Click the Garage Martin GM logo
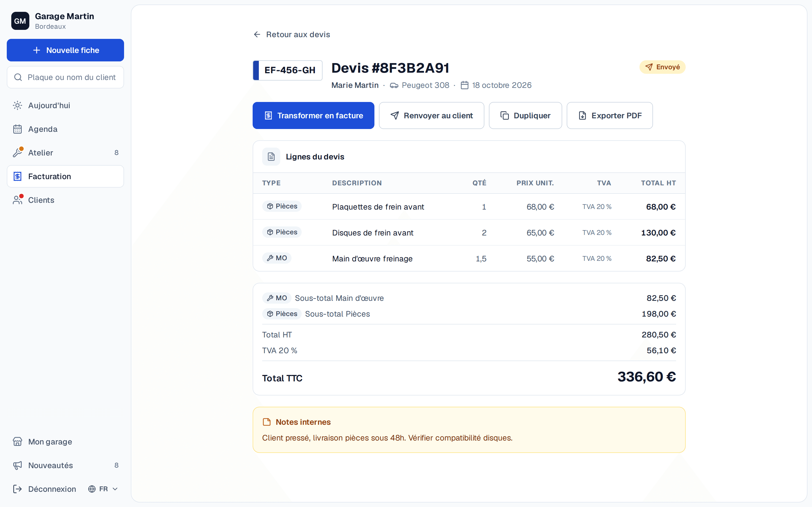Image resolution: width=812 pixels, height=507 pixels. [20, 21]
